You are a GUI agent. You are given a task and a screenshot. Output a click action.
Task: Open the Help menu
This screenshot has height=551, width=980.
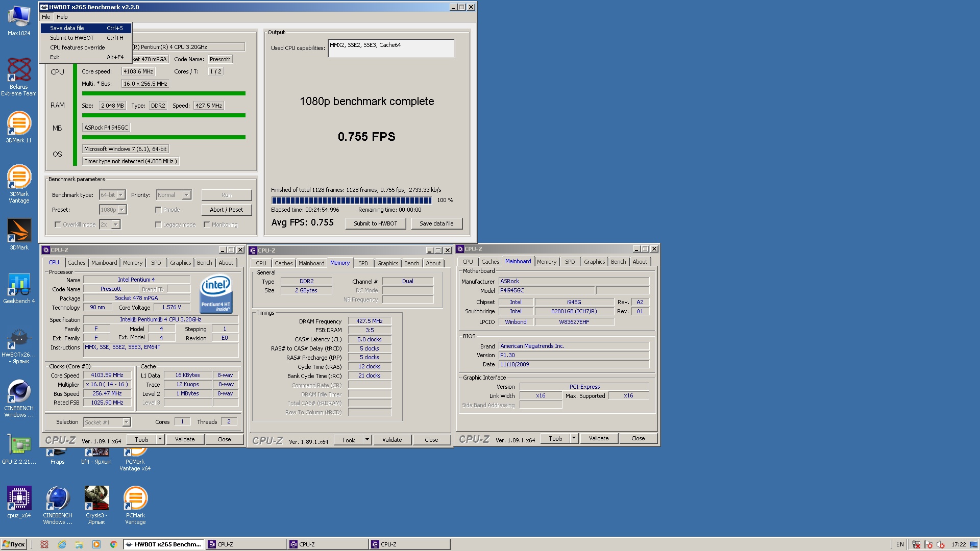(62, 17)
